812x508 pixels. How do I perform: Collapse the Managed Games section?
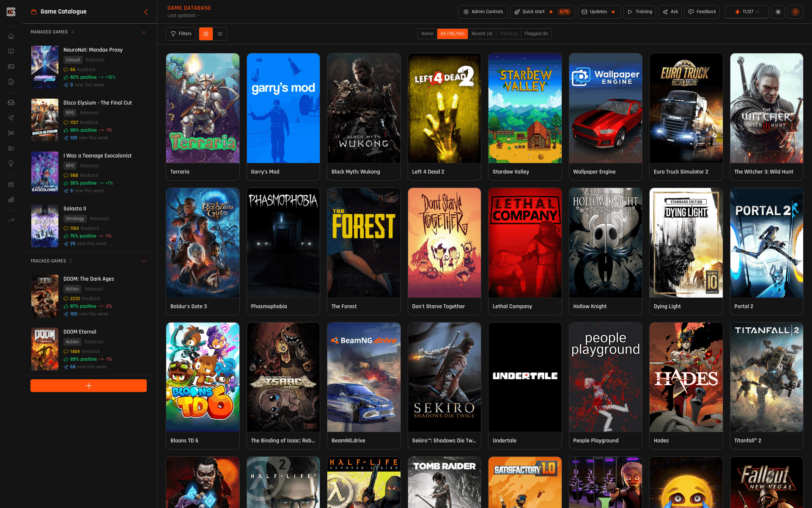point(144,32)
